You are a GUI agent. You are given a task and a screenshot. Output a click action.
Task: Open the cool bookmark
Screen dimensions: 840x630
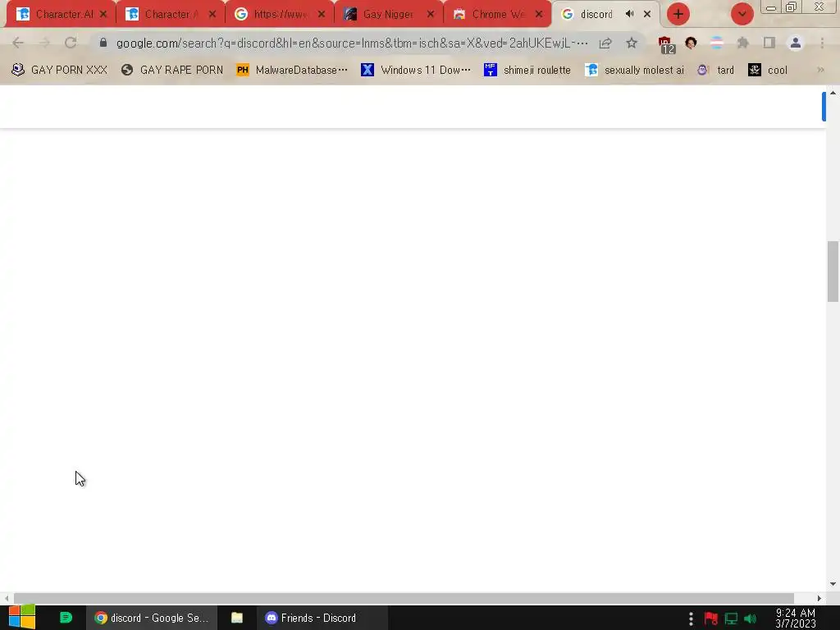(x=768, y=70)
